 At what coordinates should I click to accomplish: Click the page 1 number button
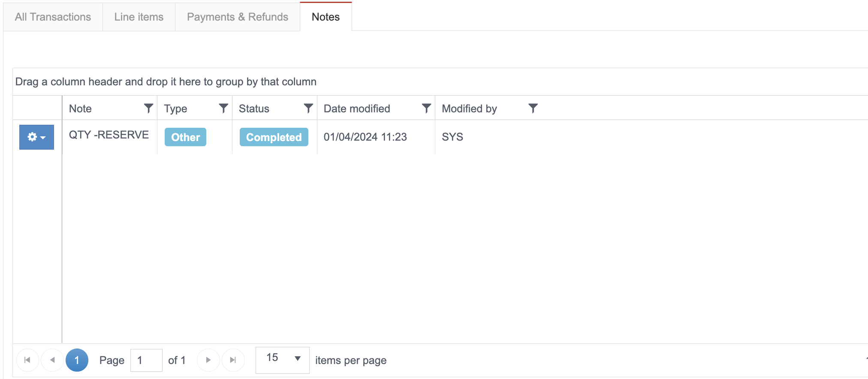77,360
